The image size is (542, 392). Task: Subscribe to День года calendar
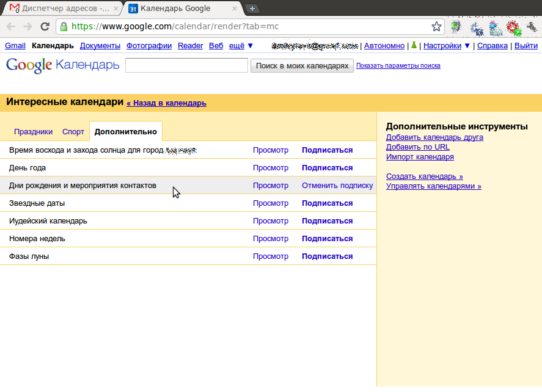328,168
